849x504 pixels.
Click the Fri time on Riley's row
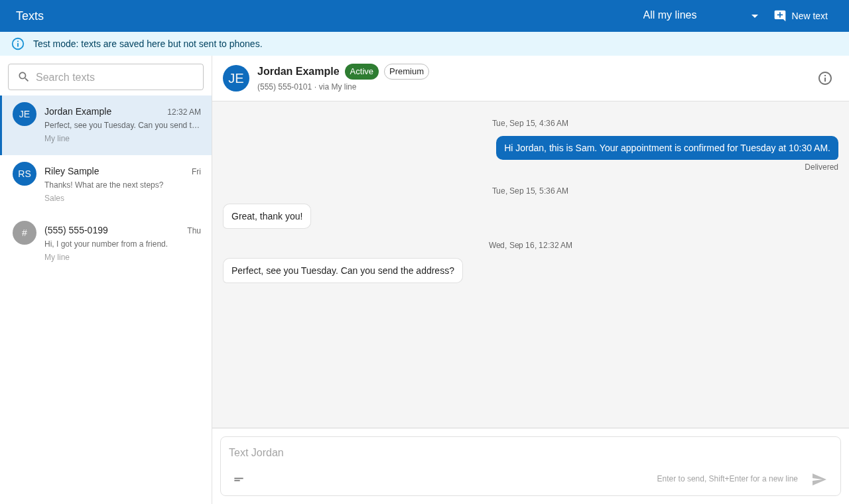pyautogui.click(x=196, y=172)
